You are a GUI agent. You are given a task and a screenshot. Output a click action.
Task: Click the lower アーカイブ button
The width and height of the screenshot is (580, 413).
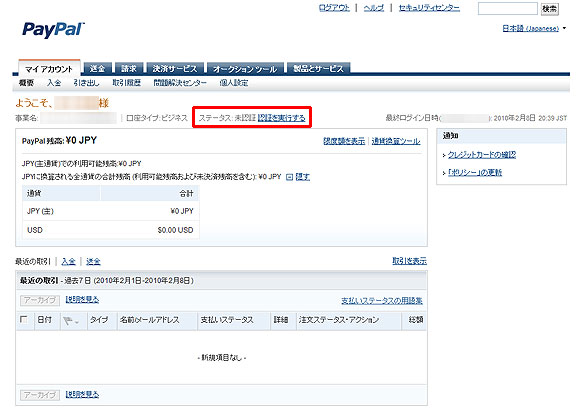point(40,395)
